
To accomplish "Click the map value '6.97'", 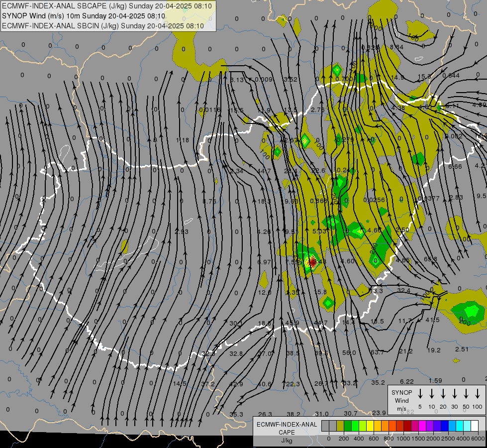I will pyautogui.click(x=264, y=262).
